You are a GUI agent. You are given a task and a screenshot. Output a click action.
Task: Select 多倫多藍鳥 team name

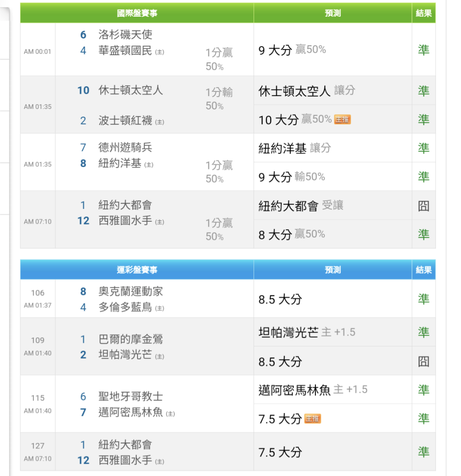click(125, 307)
